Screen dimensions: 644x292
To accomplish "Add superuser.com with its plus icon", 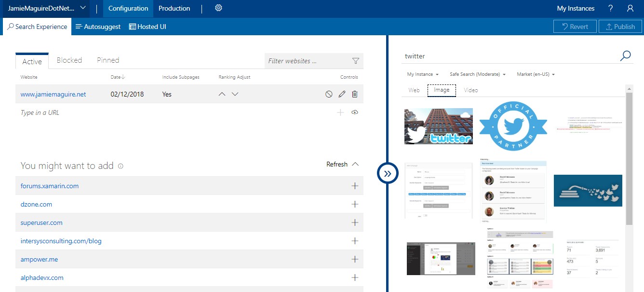I will [355, 222].
